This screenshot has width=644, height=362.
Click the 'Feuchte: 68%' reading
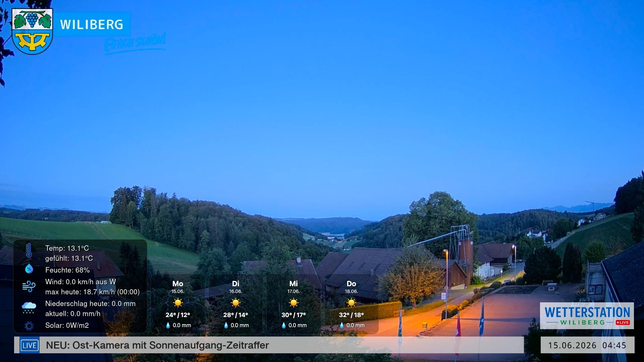click(x=67, y=270)
